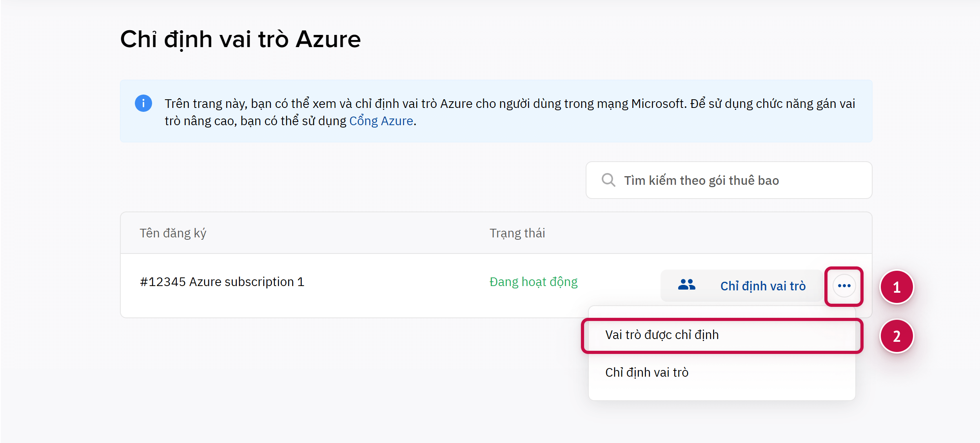This screenshot has height=443, width=980.
Task: Choose Chỉ định vai trò in dropdown menu
Action: pos(646,372)
